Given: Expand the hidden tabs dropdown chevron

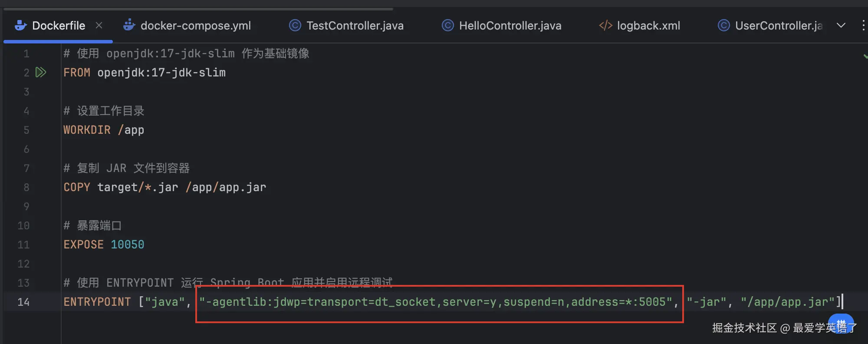Looking at the screenshot, I should pos(841,25).
